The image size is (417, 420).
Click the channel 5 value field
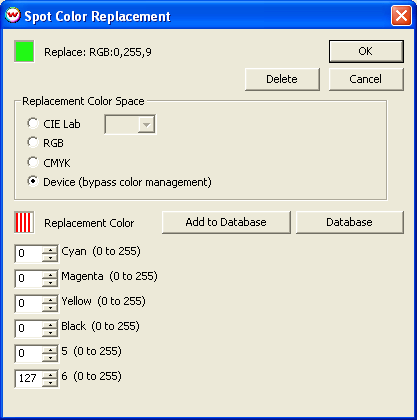(x=29, y=353)
